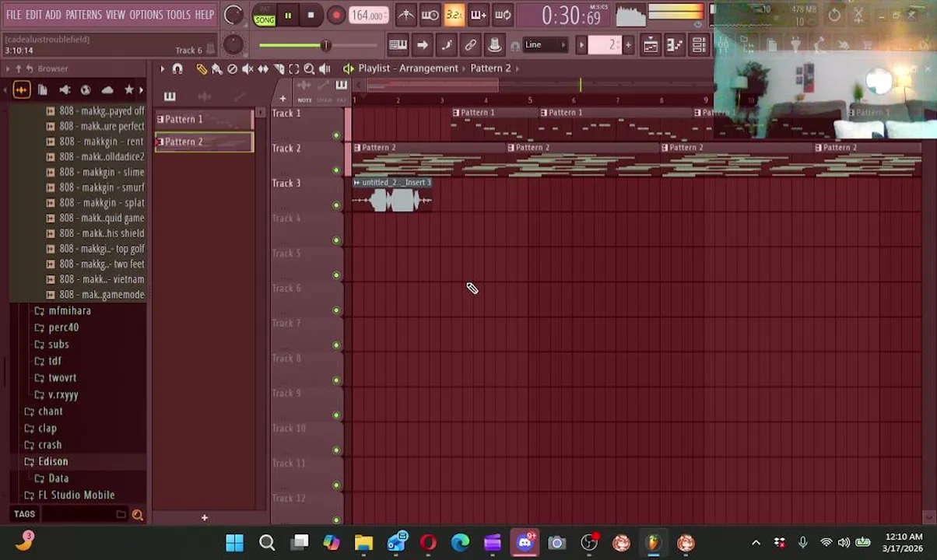This screenshot has width=937, height=560.
Task: Show browser files document tab icon
Action: [x=43, y=90]
